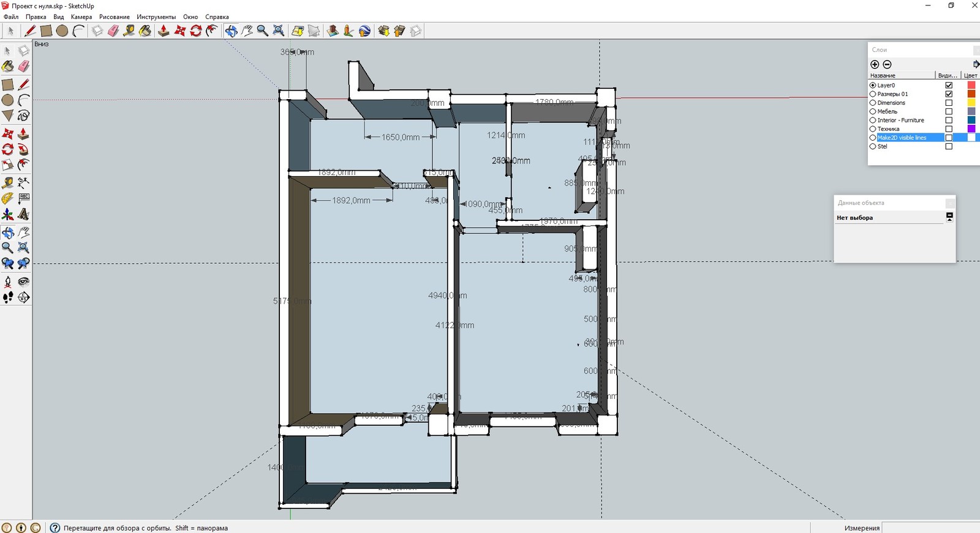
Task: Activate the 3D Text tool
Action: tap(23, 214)
